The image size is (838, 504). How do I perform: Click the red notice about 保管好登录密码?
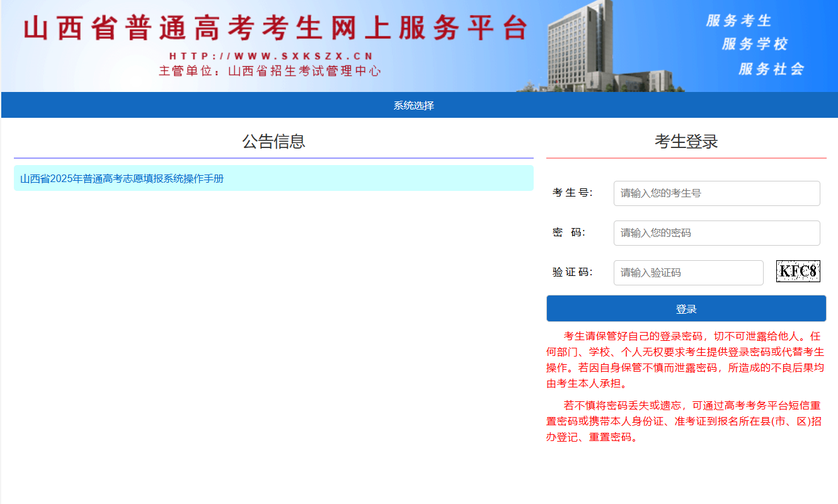[x=686, y=359]
